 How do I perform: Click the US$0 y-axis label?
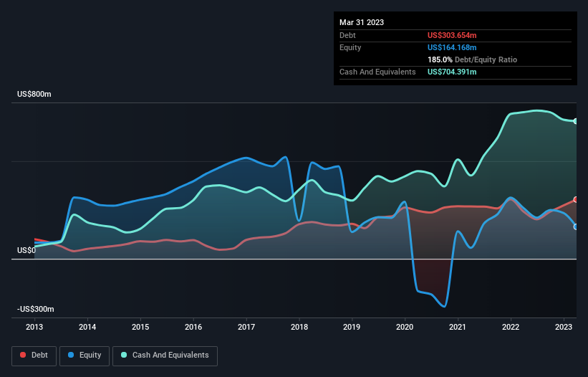26,250
